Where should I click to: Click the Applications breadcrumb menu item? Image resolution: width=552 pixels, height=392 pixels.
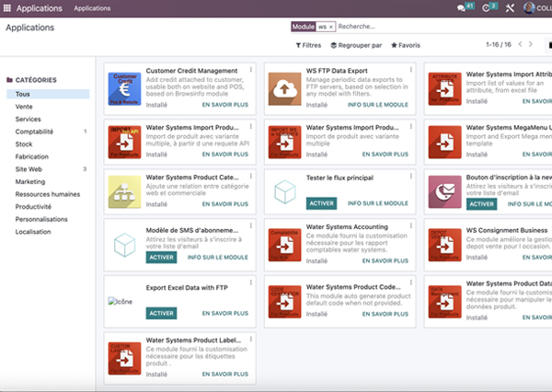click(92, 8)
